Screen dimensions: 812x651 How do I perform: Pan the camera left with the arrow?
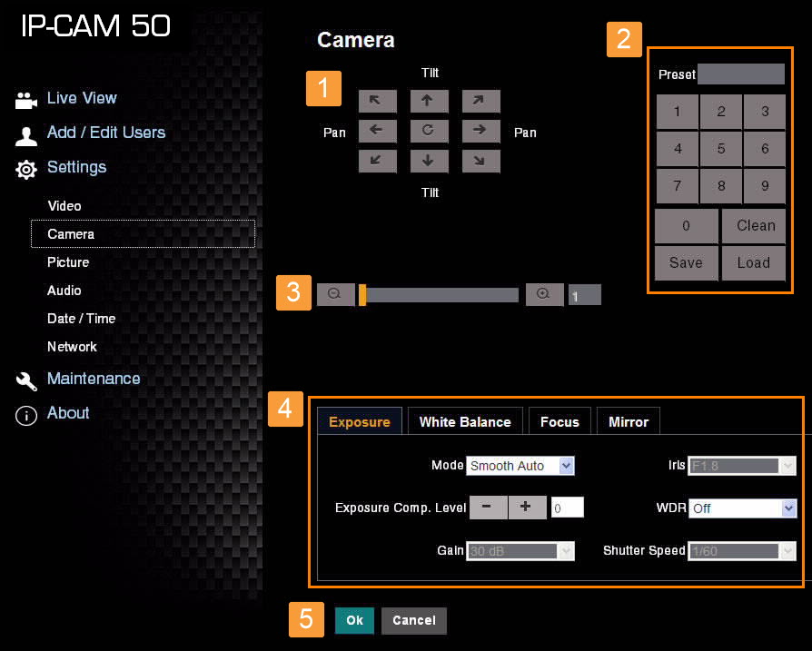coord(377,131)
